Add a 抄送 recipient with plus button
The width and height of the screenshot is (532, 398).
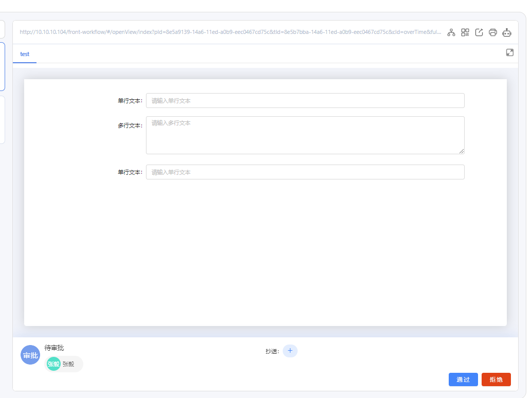pos(290,351)
